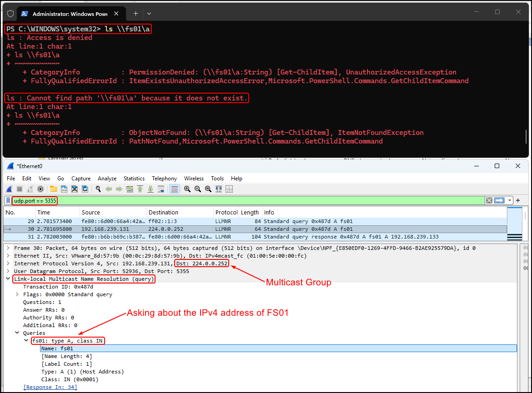Zoom out on packet text
The image size is (532, 393).
pos(198,189)
